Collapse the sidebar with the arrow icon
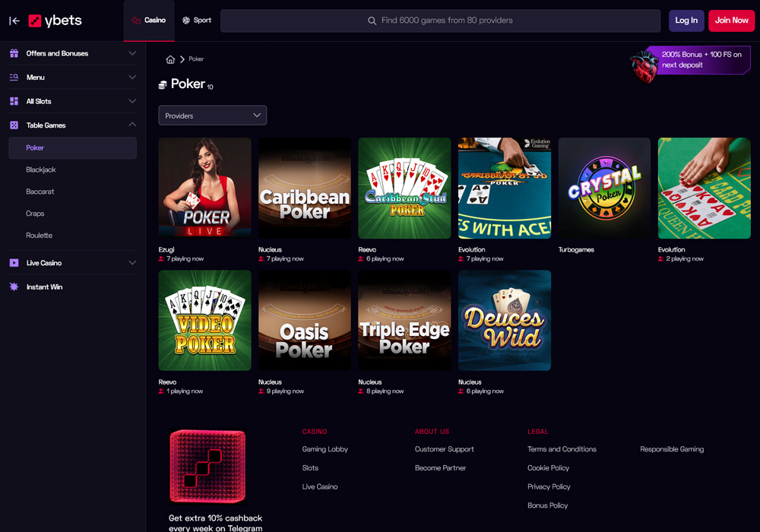This screenshot has height=532, width=760. click(x=14, y=21)
